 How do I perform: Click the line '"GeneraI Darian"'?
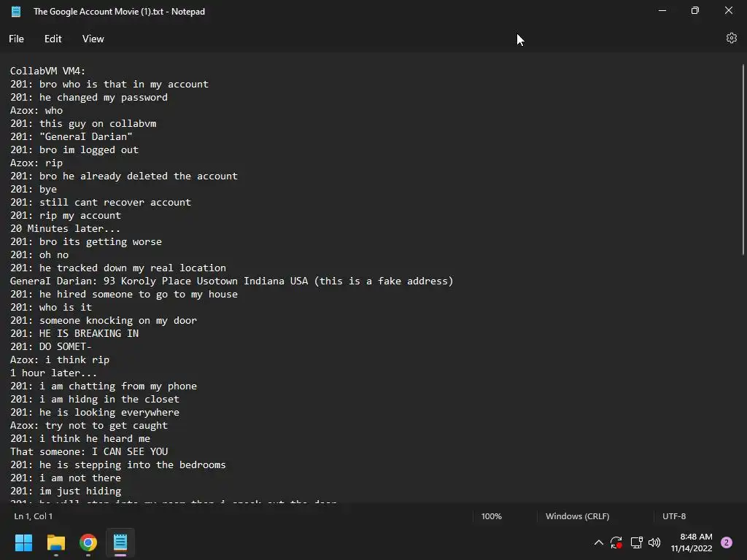pos(71,136)
